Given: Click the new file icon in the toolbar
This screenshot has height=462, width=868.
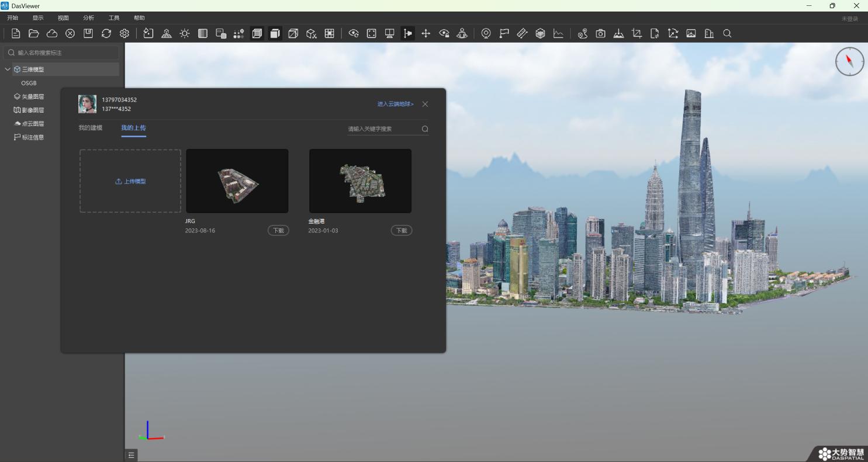Looking at the screenshot, I should click(x=16, y=34).
